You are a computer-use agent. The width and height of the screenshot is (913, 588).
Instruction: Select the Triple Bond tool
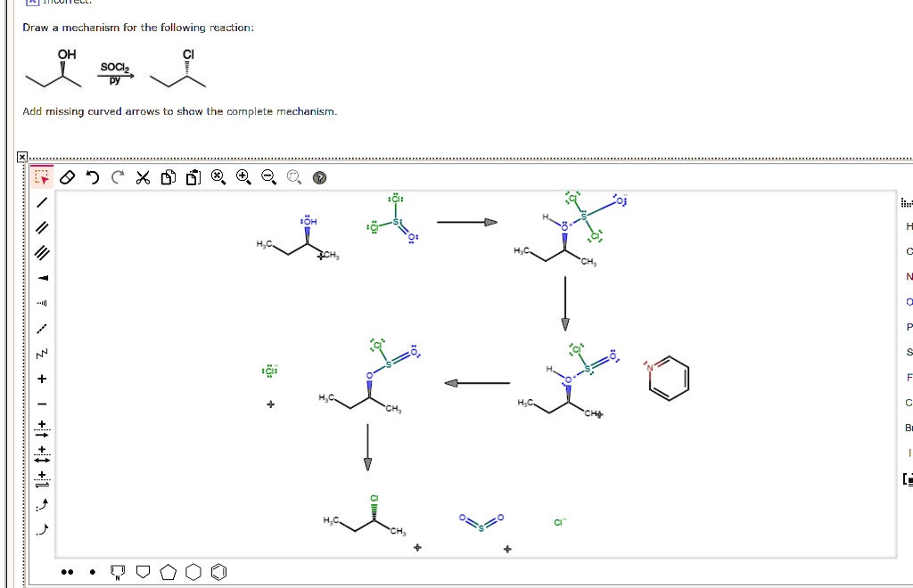(39, 251)
